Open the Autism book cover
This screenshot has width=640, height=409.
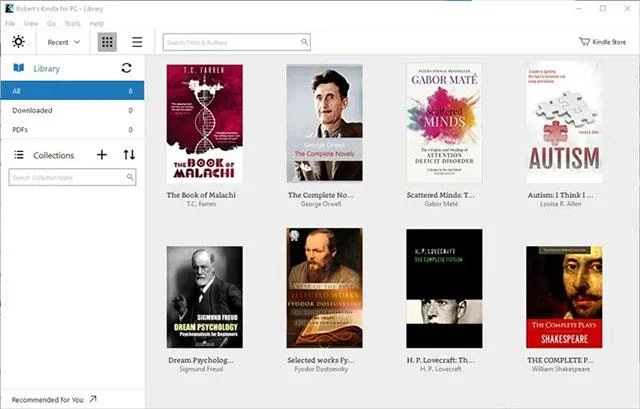pos(564,122)
